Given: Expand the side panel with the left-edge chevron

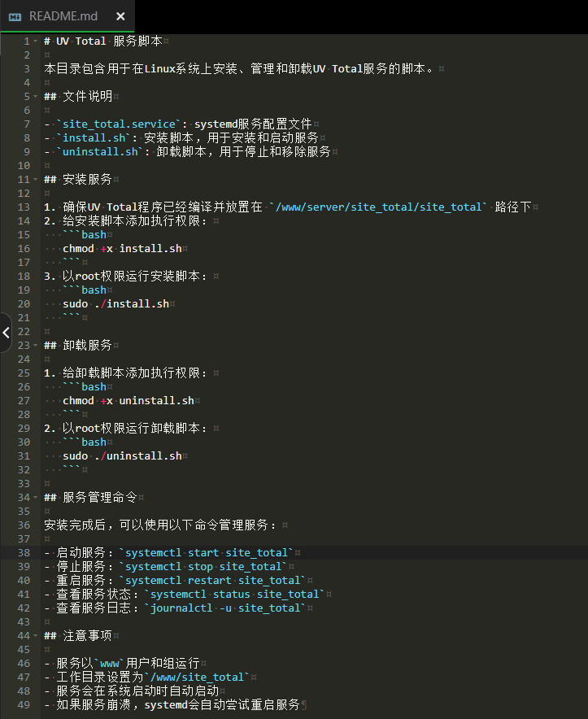Looking at the screenshot, I should point(6,332).
